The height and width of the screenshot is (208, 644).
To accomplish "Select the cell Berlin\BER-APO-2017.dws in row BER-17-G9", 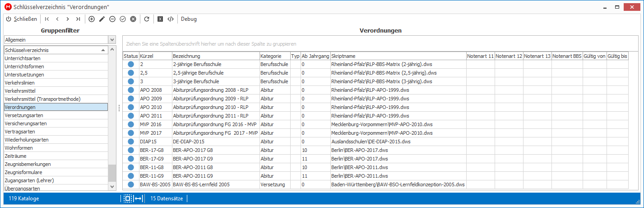I will (398, 159).
